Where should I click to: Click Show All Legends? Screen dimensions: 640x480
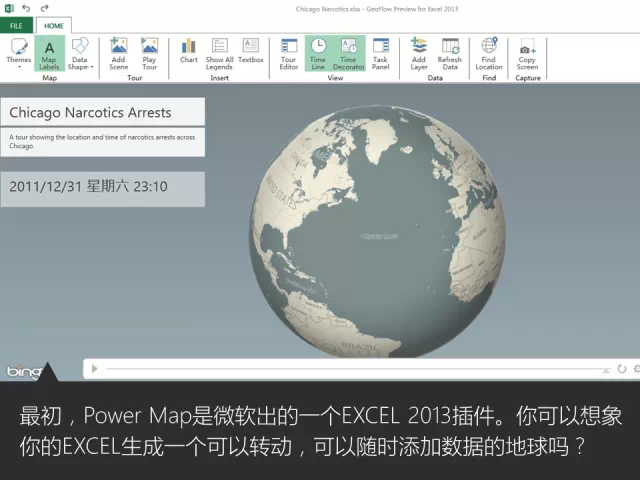tap(219, 53)
